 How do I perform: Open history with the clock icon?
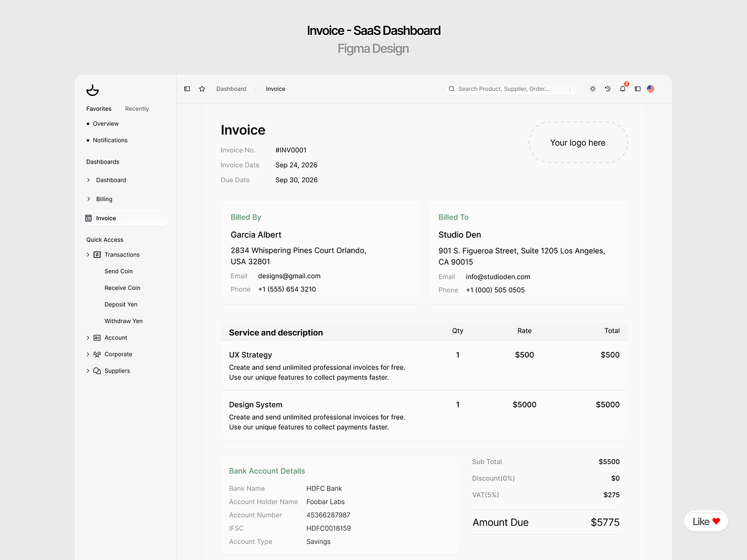pyautogui.click(x=608, y=89)
